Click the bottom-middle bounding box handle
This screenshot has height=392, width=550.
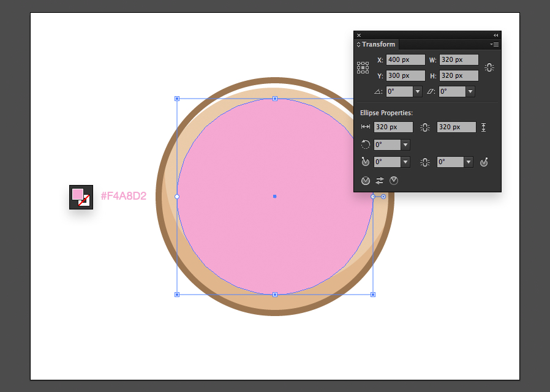(275, 295)
